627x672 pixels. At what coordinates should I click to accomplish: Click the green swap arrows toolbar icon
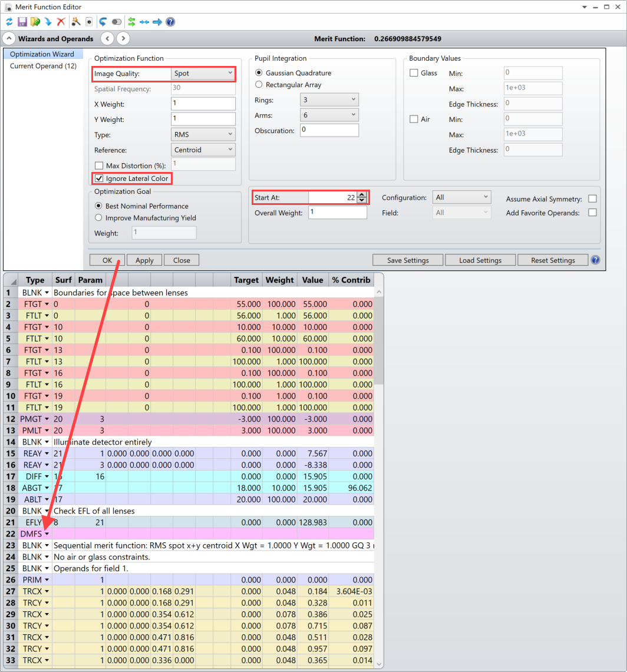coord(131,22)
